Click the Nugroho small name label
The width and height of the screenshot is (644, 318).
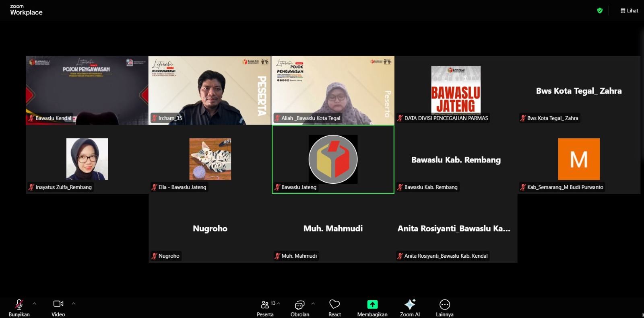pos(169,256)
